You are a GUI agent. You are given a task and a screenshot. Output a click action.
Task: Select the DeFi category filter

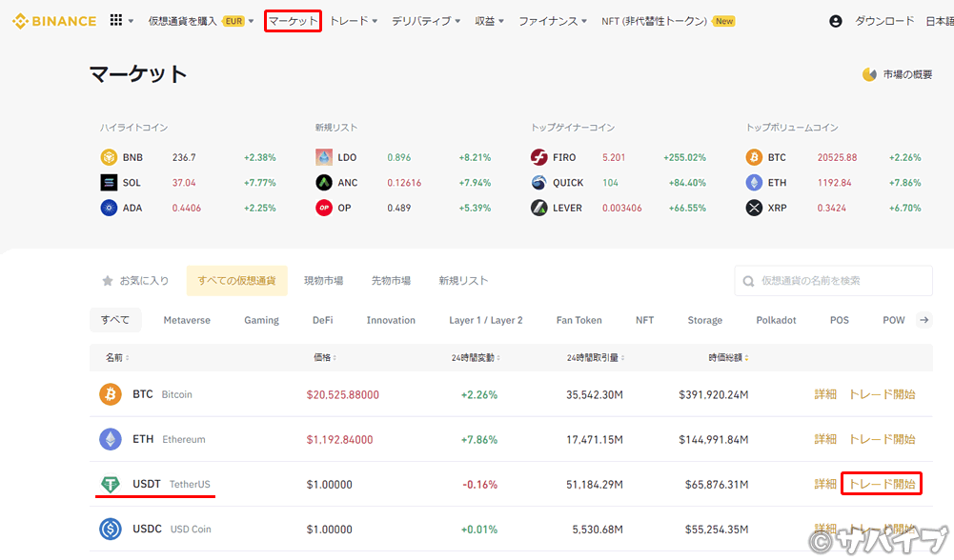322,320
